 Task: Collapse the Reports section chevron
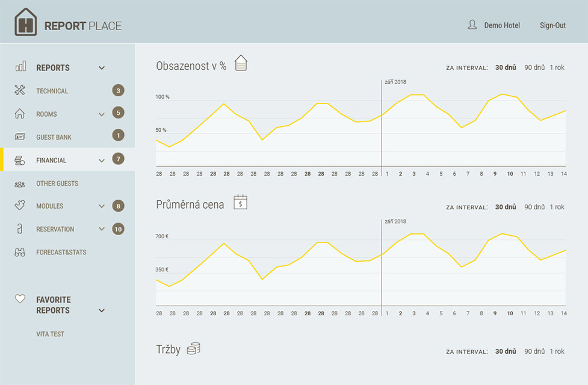pyautogui.click(x=102, y=68)
